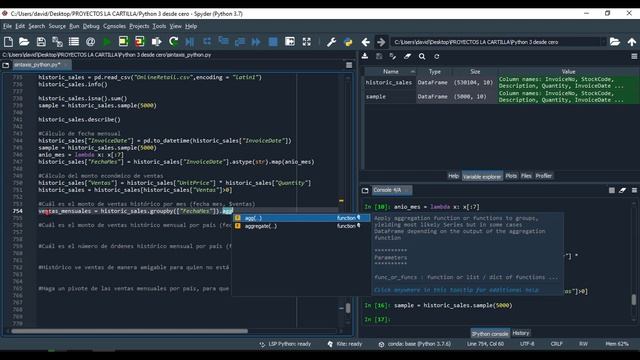
Task: Open file with the folder icon in main toolbar
Action: (24, 42)
